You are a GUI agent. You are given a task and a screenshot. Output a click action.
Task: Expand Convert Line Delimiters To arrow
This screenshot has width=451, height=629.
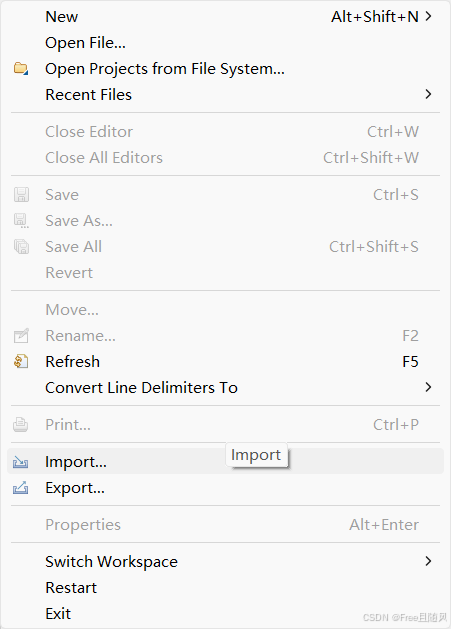[x=429, y=387]
